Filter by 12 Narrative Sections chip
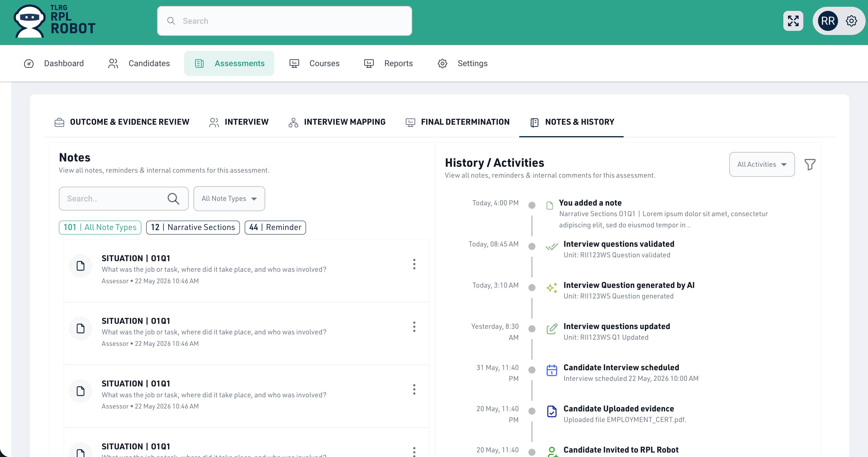 coord(193,228)
